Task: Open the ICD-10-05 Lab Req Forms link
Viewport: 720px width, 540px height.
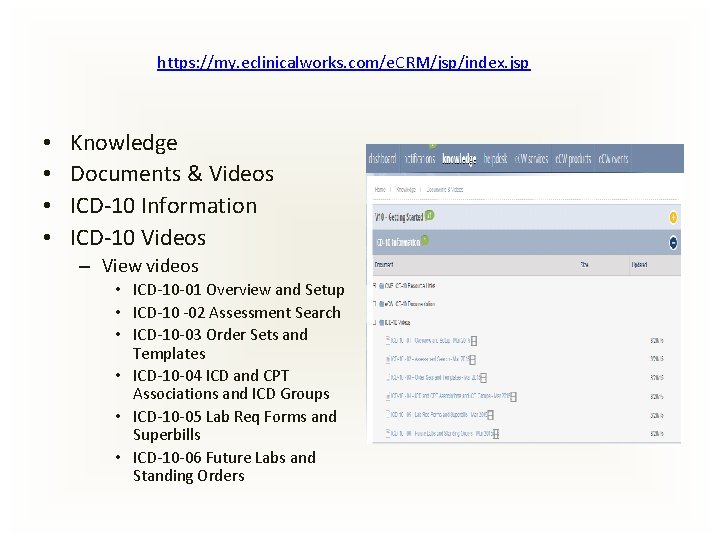Action: (x=439, y=415)
